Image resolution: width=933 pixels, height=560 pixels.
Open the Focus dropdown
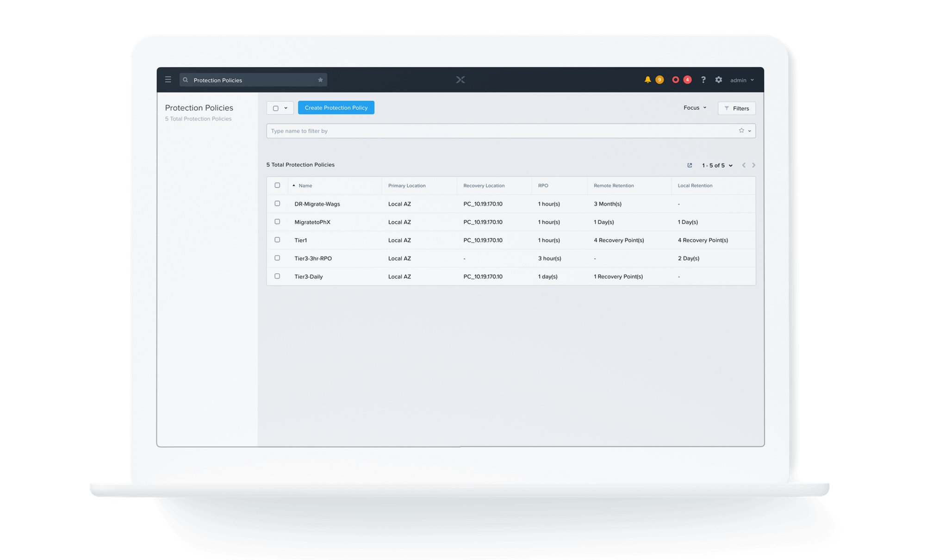tap(695, 108)
